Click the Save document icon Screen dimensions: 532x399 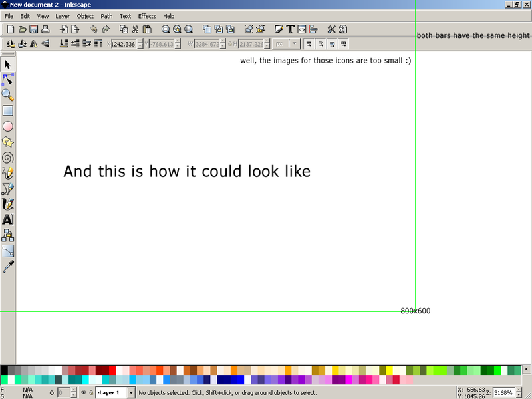tap(34, 29)
